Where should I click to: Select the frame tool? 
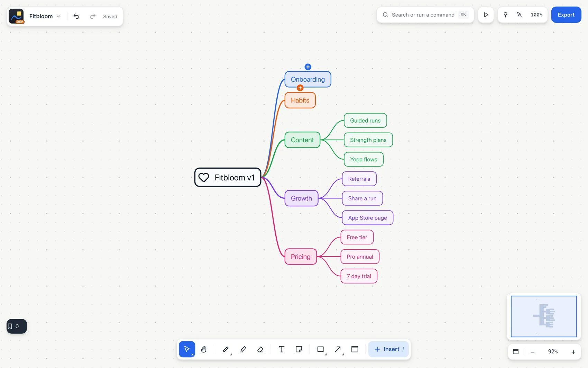pos(355,349)
